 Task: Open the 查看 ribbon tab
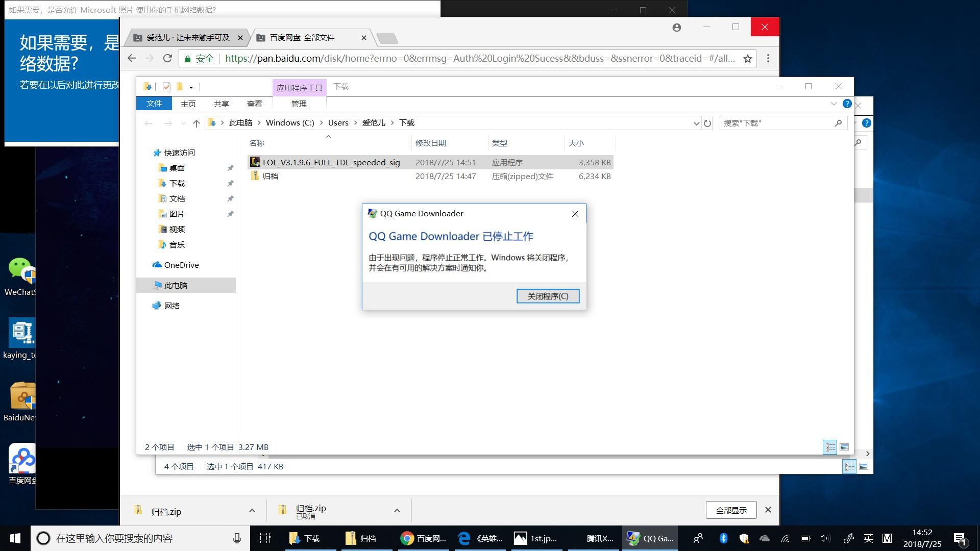pyautogui.click(x=254, y=104)
